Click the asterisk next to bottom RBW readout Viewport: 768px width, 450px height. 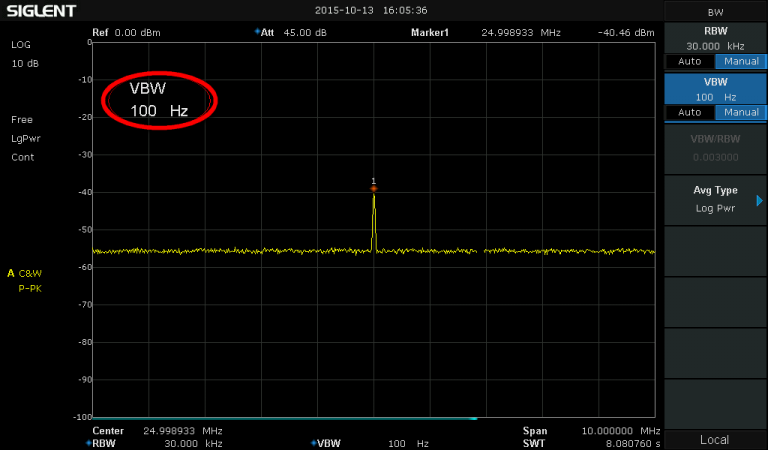[87, 443]
